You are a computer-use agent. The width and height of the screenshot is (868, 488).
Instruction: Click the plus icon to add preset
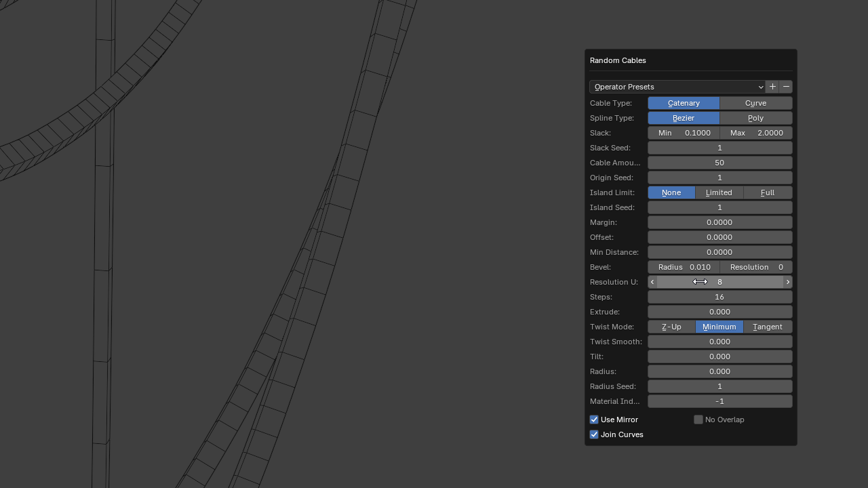[772, 87]
